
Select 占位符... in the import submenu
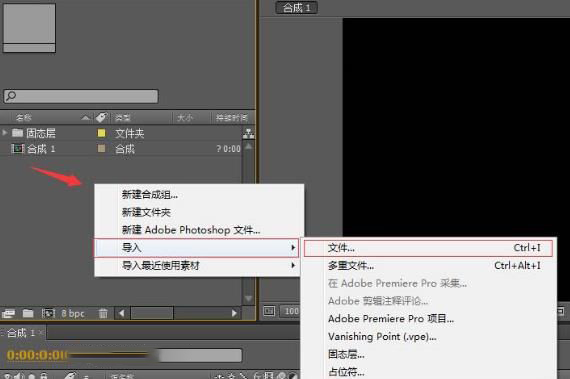coord(428,371)
